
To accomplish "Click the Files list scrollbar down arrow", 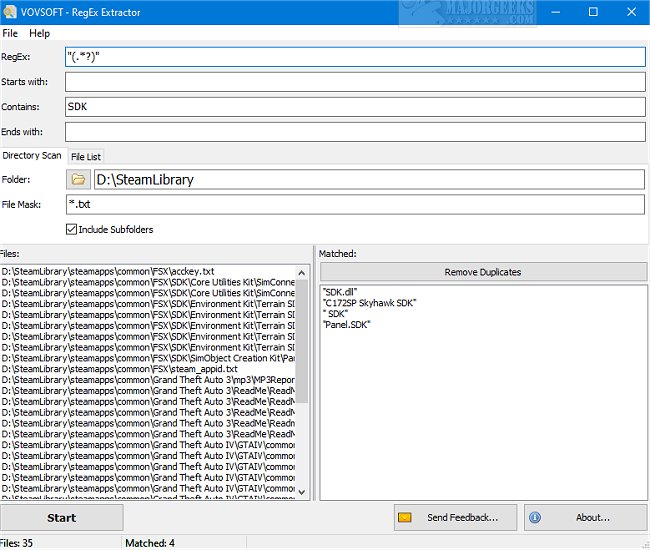I will coord(303,492).
